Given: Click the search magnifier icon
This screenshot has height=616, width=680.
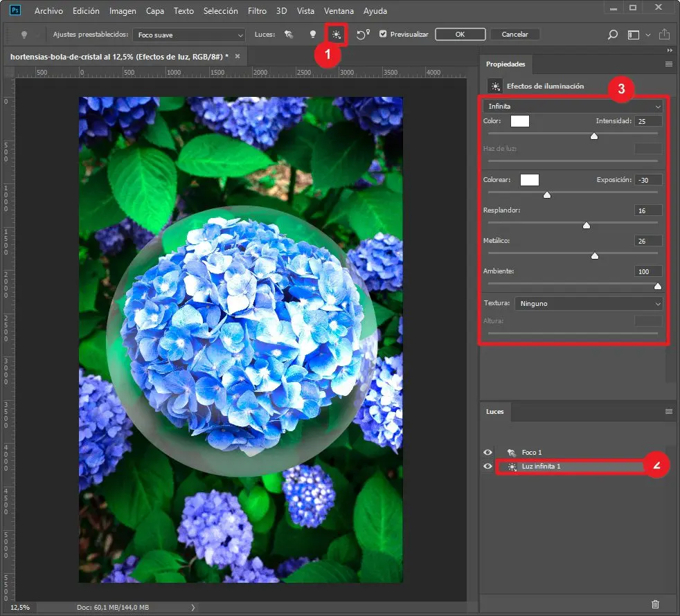Looking at the screenshot, I should pyautogui.click(x=612, y=35).
